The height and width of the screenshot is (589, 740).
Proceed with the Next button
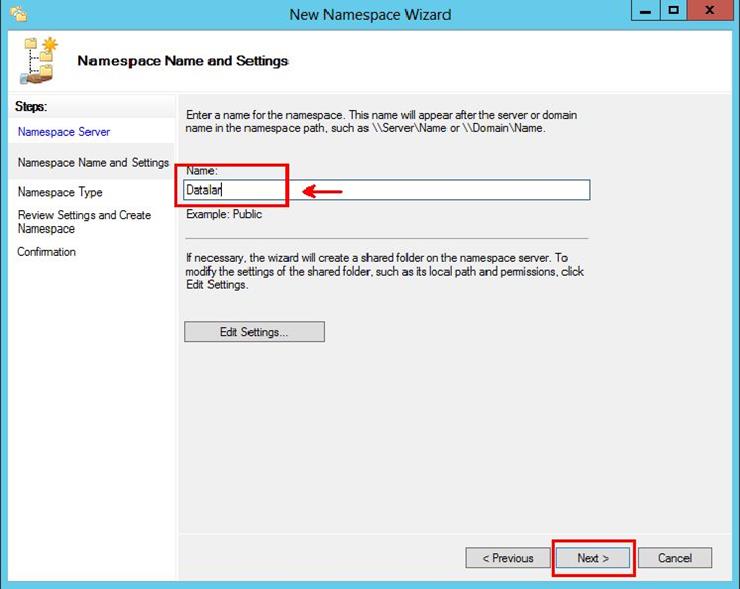pos(593,558)
